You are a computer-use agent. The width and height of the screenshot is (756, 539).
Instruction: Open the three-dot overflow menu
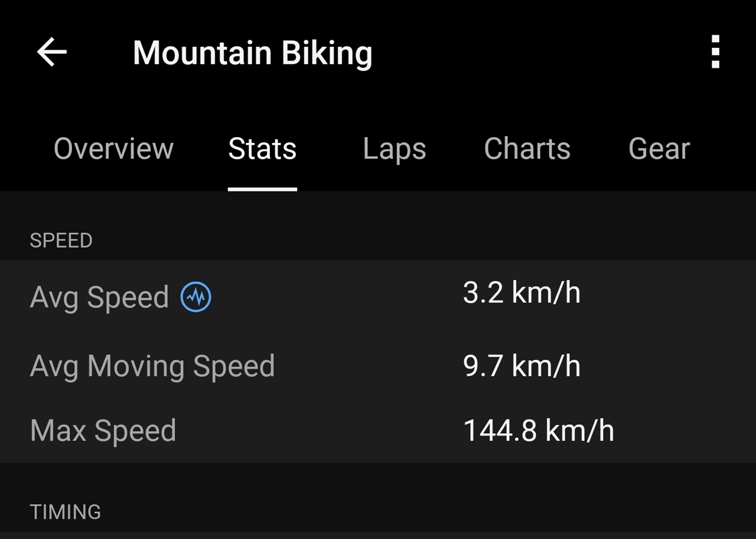(x=715, y=52)
